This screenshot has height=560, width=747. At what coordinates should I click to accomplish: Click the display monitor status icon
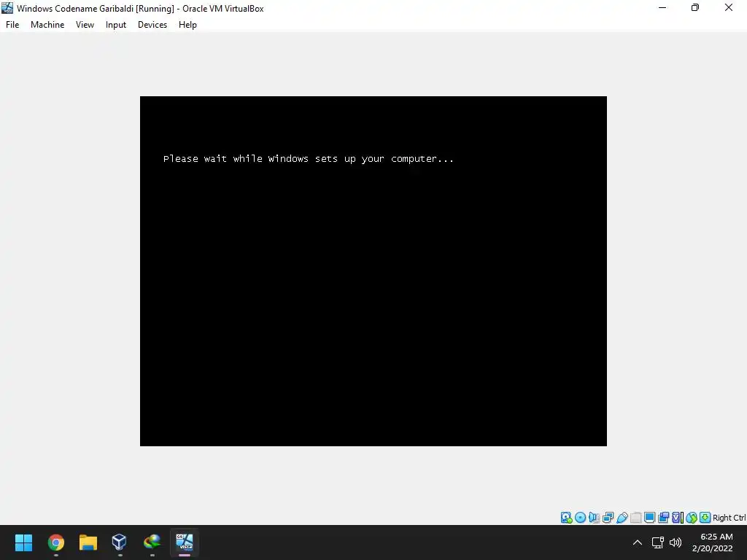coord(649,518)
